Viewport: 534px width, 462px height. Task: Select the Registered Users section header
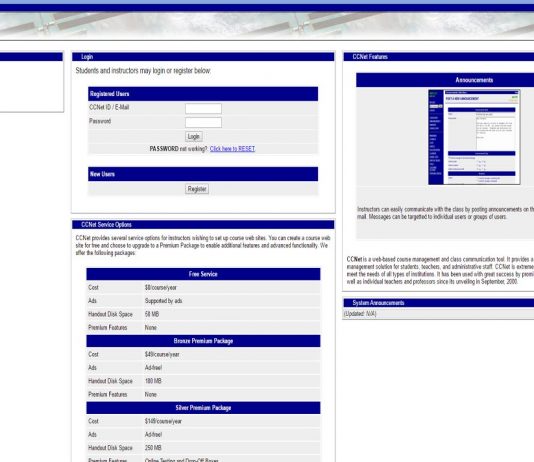pyautogui.click(x=203, y=94)
